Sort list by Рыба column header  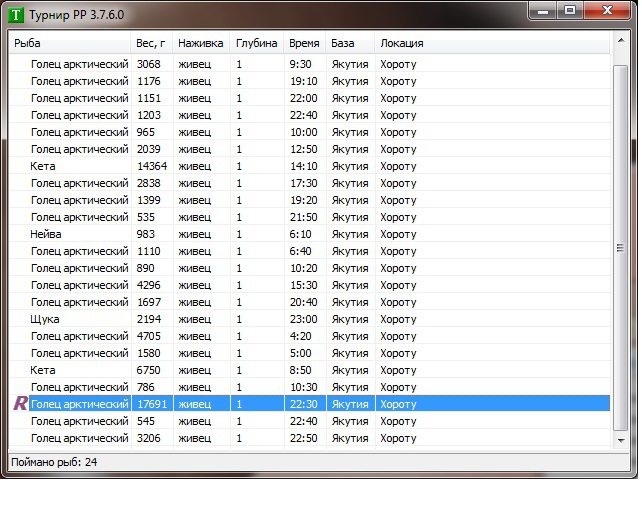point(69,43)
